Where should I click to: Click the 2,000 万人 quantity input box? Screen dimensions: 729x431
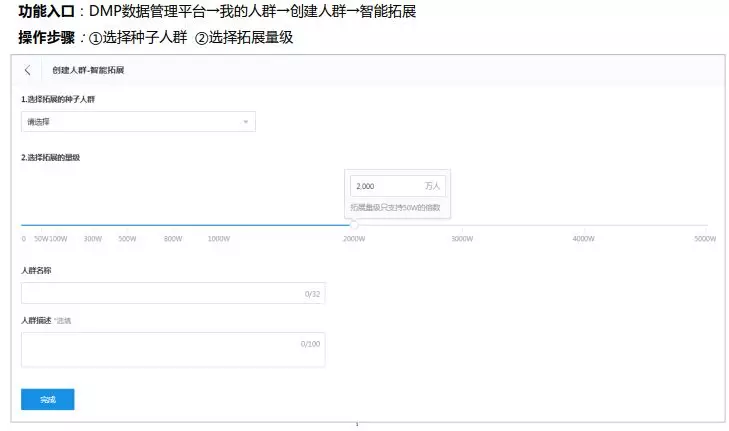pyautogui.click(x=398, y=186)
